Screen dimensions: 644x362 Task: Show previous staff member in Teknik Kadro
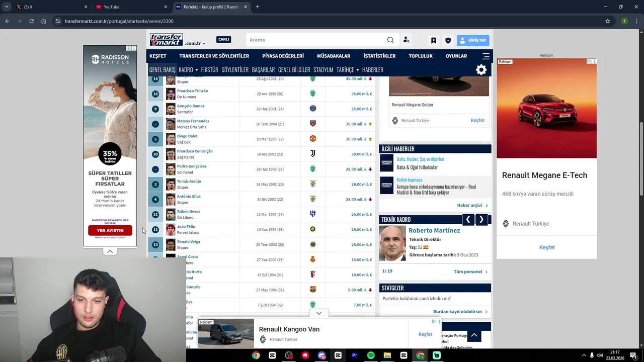pos(468,219)
